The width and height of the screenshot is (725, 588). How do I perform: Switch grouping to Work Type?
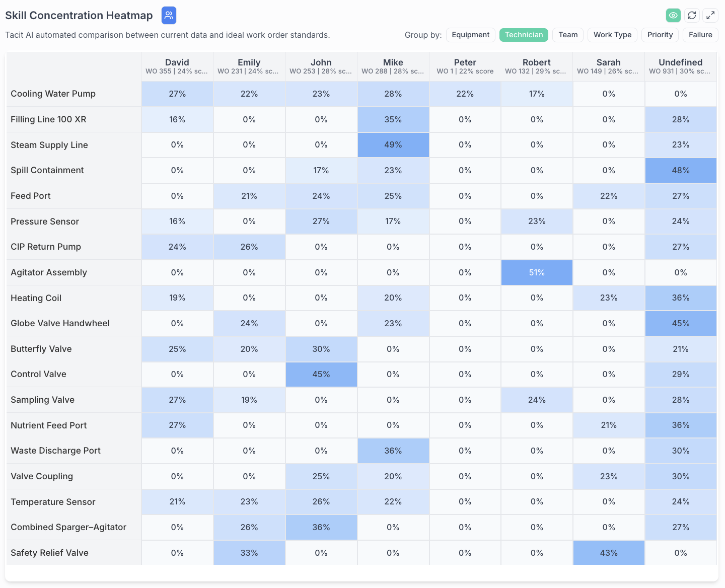[x=612, y=35]
